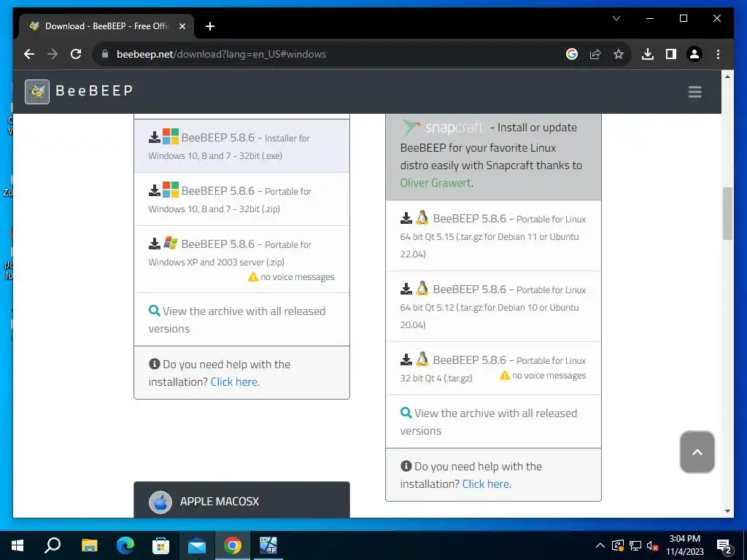The image size is (747, 560).
Task: Click the APPLE MACOSX heading
Action: [219, 502]
